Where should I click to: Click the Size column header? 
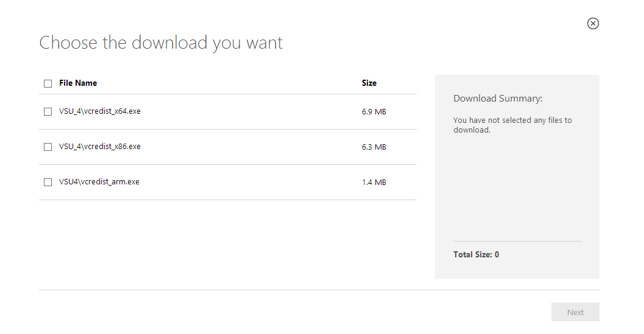click(x=369, y=83)
